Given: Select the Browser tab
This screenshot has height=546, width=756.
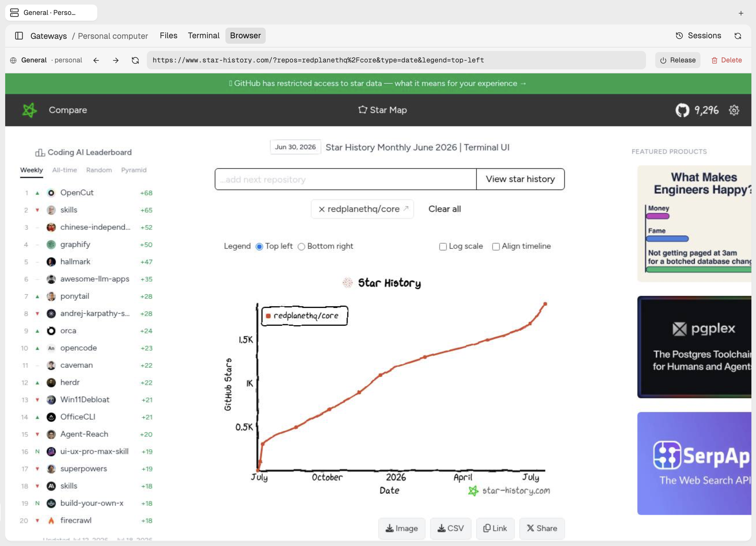Looking at the screenshot, I should pyautogui.click(x=245, y=36).
